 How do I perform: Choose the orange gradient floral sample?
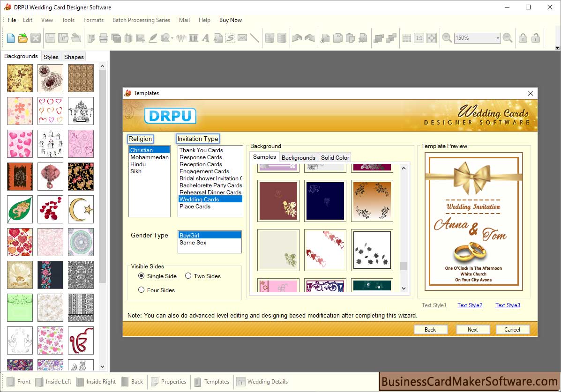point(372,201)
